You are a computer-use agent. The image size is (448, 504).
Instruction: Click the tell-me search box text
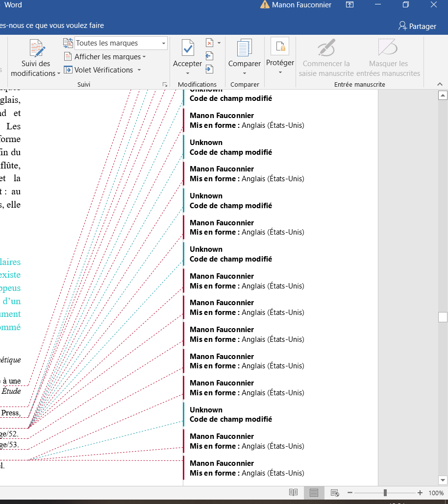pos(51,25)
